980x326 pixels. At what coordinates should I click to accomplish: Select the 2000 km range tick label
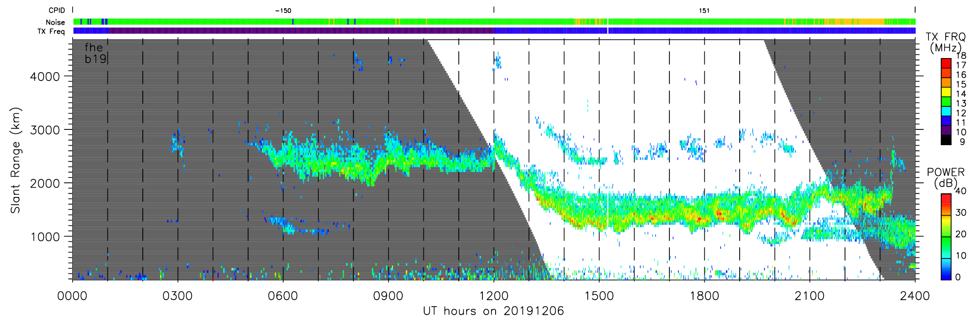45,183
